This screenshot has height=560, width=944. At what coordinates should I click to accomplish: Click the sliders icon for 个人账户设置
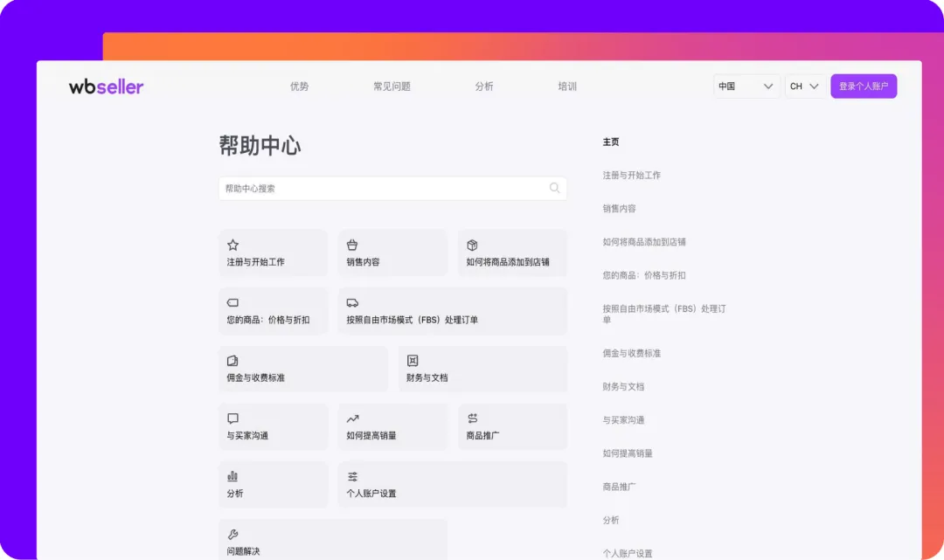coord(352,476)
